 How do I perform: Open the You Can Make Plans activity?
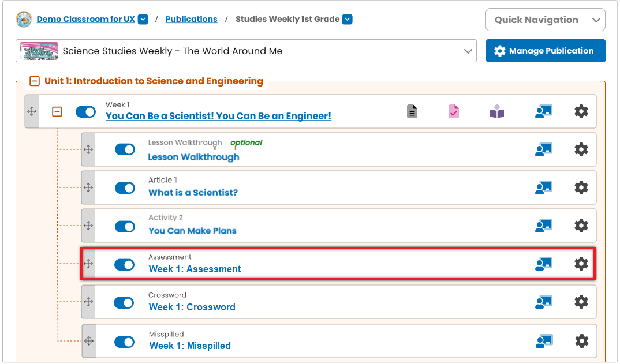pos(192,230)
